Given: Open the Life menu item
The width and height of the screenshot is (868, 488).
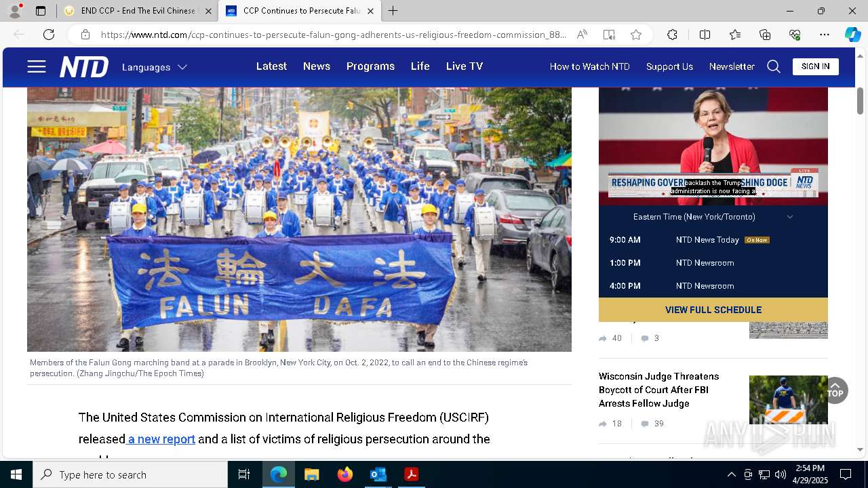Looking at the screenshot, I should [420, 66].
